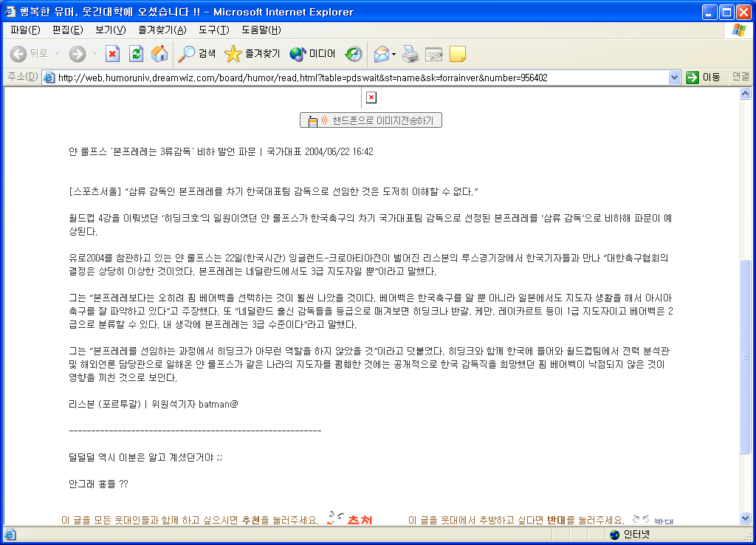Open the Back button history dropdown arrow
The image size is (756, 545).
(57, 53)
